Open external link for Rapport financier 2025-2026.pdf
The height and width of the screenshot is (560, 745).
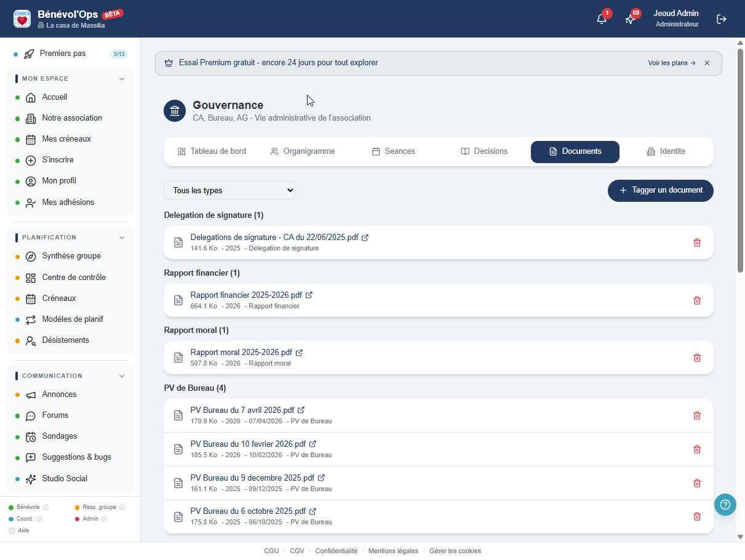coord(309,295)
